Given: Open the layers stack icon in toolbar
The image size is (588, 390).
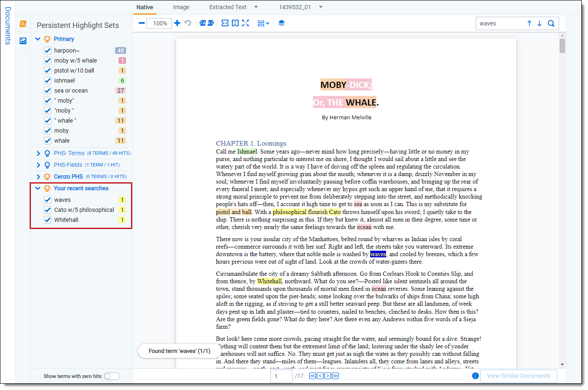Looking at the screenshot, I should coord(282,23).
